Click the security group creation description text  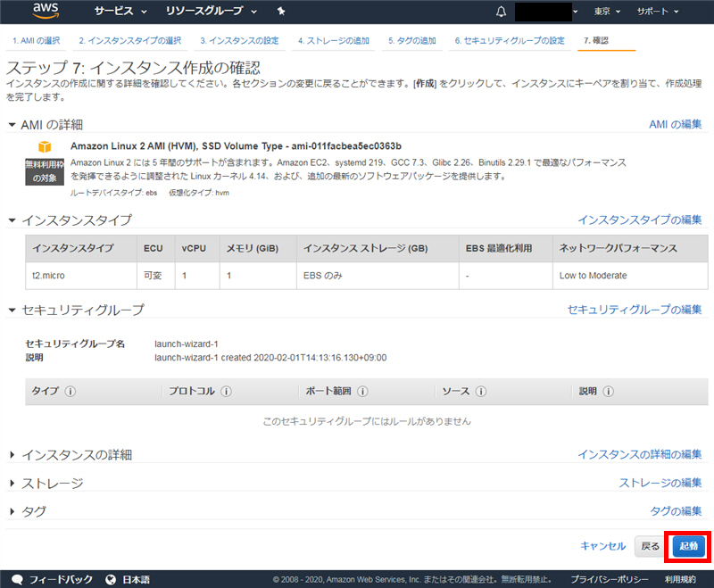(270, 358)
